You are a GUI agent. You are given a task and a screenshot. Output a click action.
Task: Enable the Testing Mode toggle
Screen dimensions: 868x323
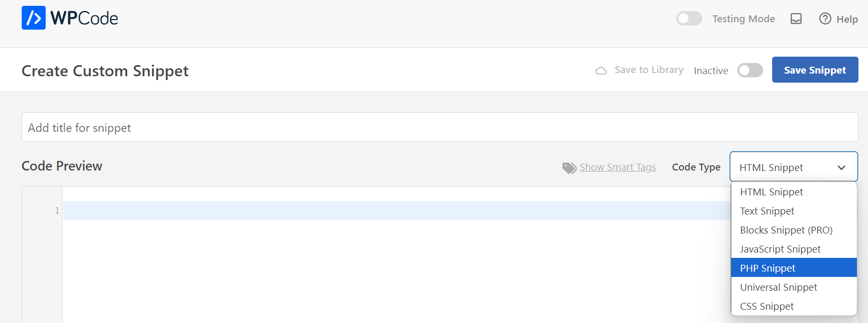coord(689,19)
